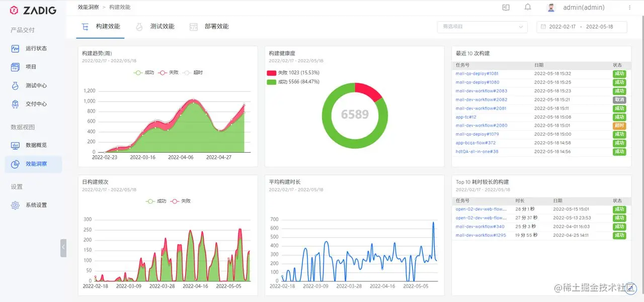Switch to 部署效能 tab
Image resolution: width=644 pixels, height=302 pixels.
click(209, 27)
